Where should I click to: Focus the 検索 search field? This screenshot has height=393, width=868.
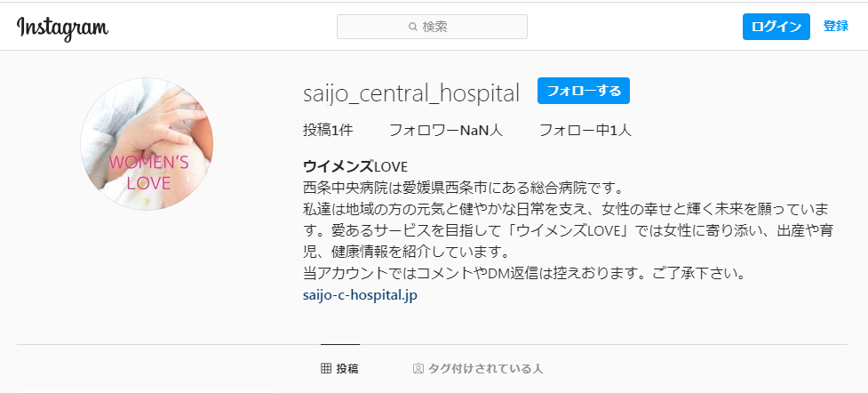432,27
